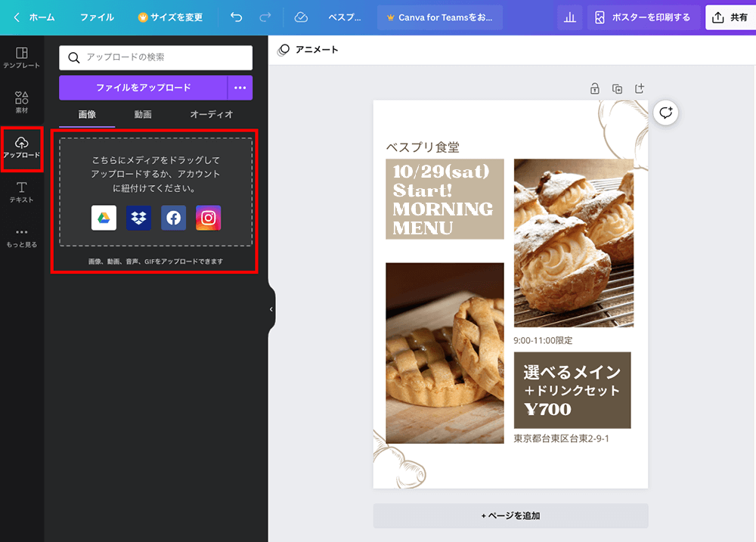Select the 東京都台東区台東2-9-1 address text
Viewport: 756px width, 542px height.
561,438
